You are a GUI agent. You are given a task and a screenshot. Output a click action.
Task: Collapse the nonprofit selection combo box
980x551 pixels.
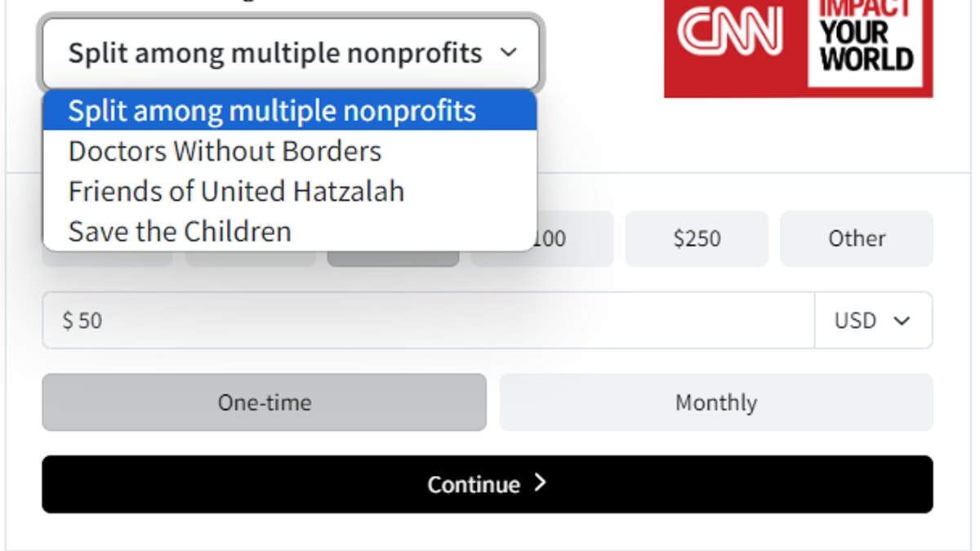291,53
